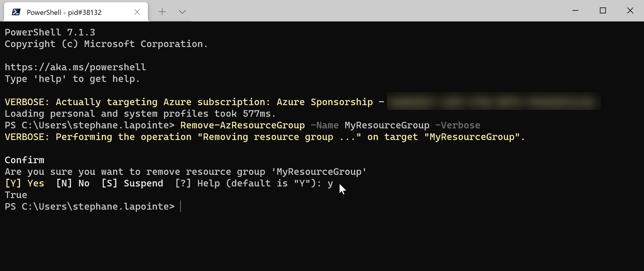Select the word MyResourceGroup in the confirm prompt

click(x=318, y=172)
